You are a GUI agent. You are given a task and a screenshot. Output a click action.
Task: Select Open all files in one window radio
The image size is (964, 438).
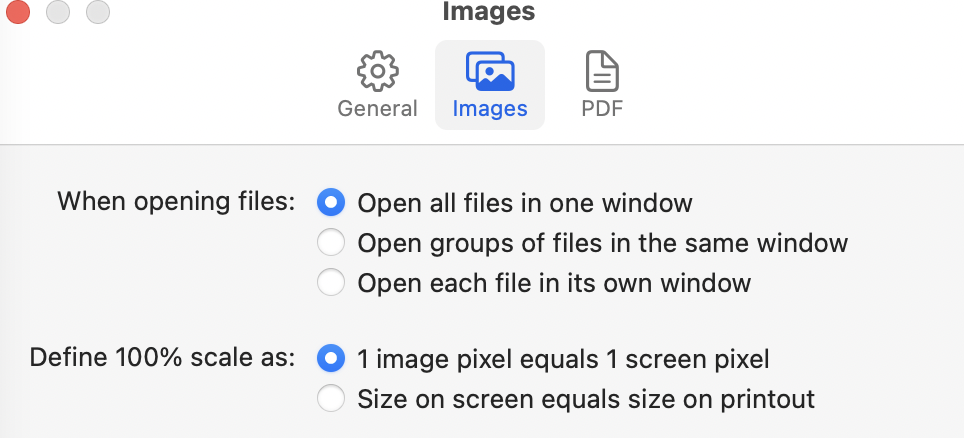(331, 203)
